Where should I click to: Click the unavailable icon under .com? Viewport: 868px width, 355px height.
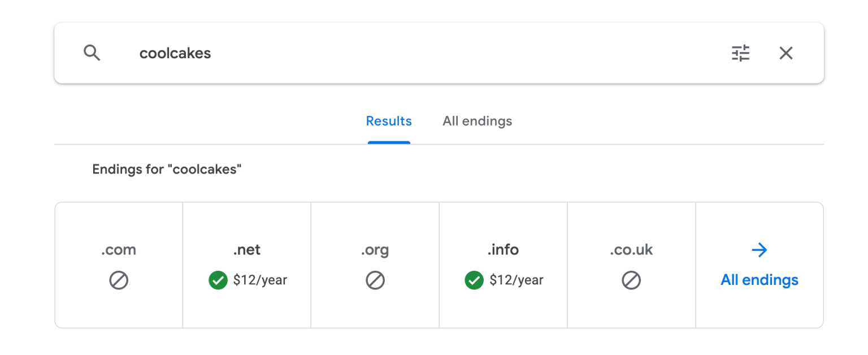point(119,280)
